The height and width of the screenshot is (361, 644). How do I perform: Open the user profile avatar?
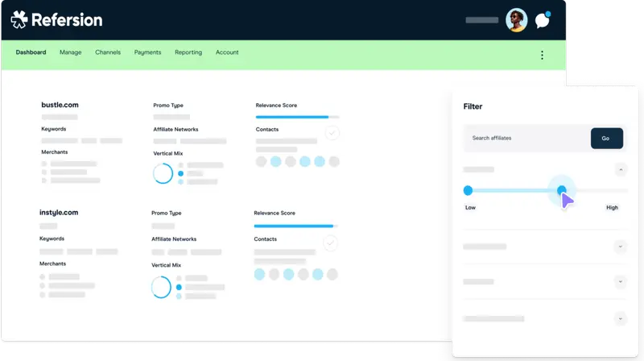(x=516, y=20)
